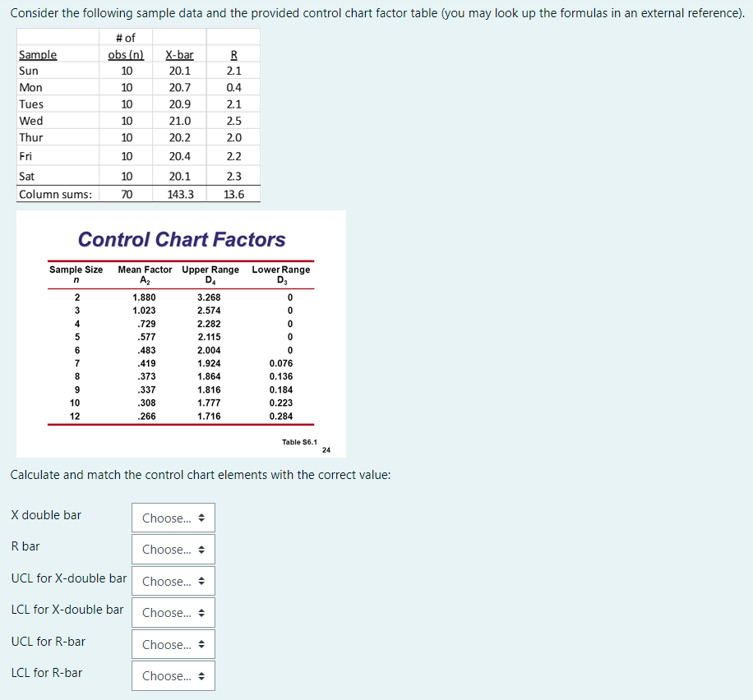The width and height of the screenshot is (753, 700).
Task: Click the Sun sample row
Action: click(x=30, y=71)
